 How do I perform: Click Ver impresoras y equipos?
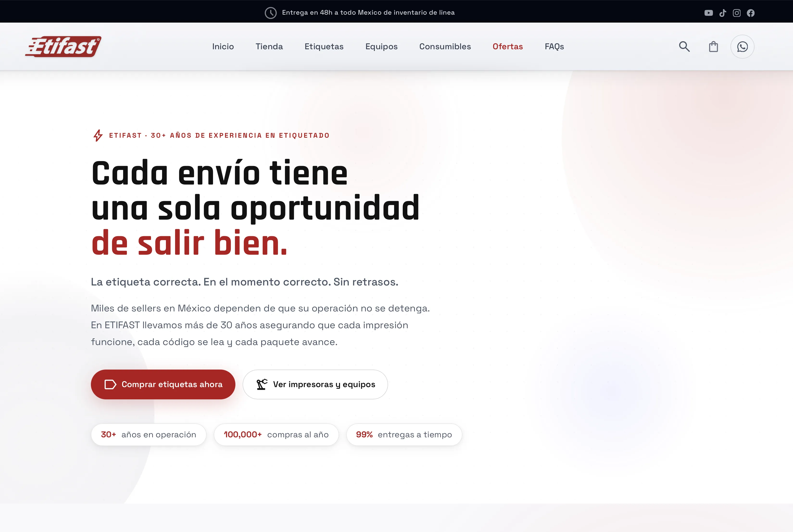tap(315, 384)
